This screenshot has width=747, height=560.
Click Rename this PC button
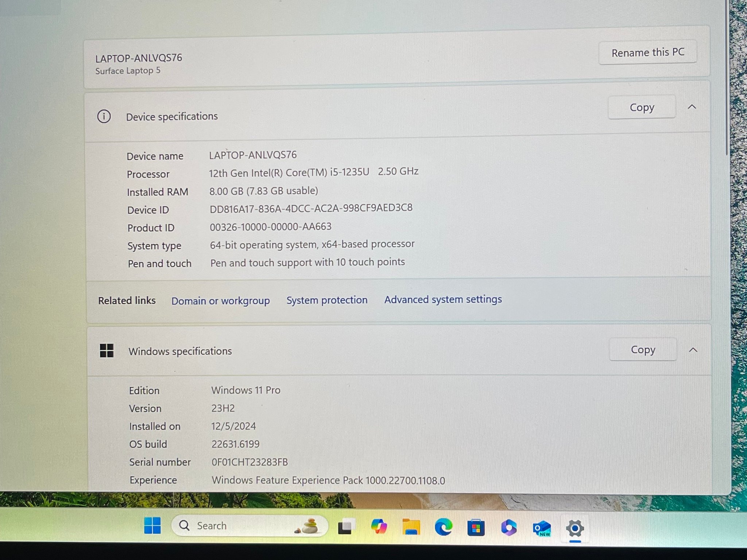648,52
